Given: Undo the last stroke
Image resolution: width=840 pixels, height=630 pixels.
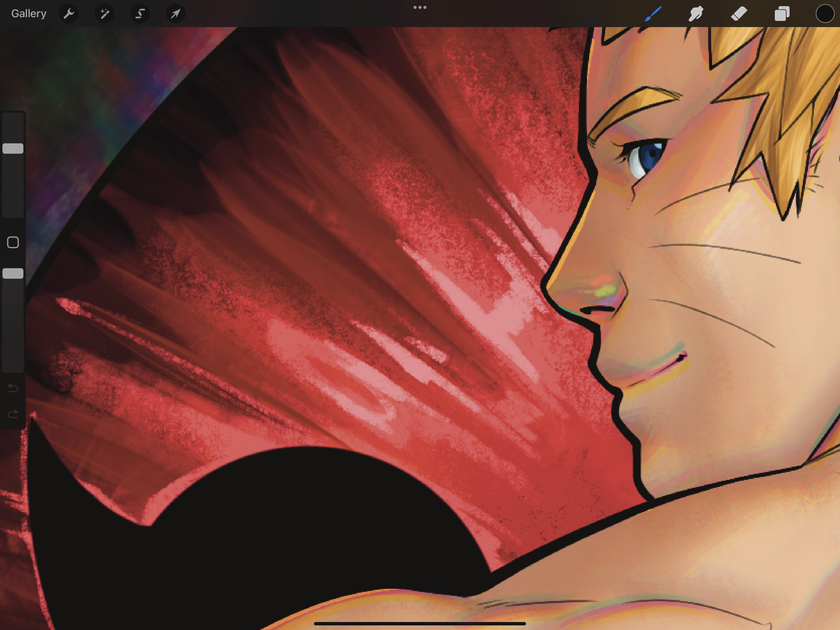Looking at the screenshot, I should coord(13,388).
